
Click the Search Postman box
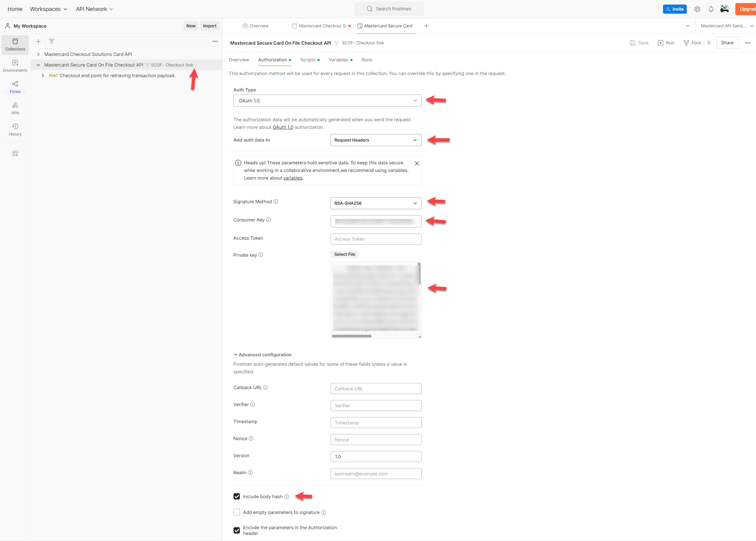point(389,9)
